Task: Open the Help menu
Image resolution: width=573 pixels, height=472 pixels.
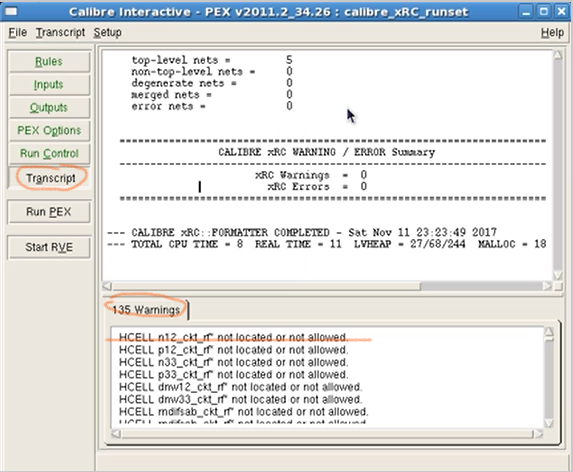Action: point(552,33)
